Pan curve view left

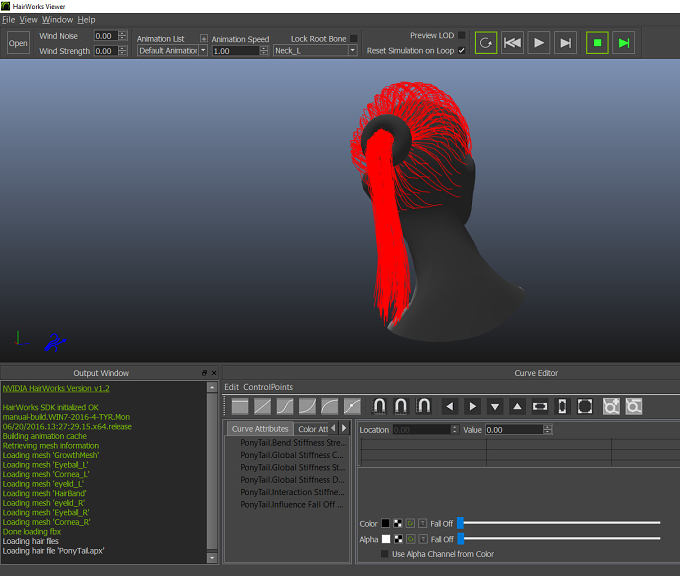point(450,406)
